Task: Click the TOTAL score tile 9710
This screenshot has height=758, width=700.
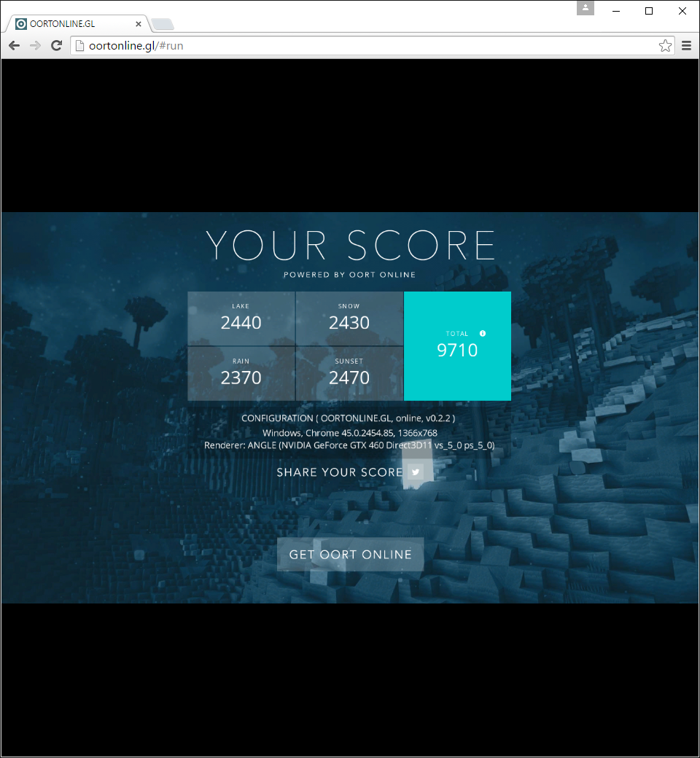Action: (457, 345)
